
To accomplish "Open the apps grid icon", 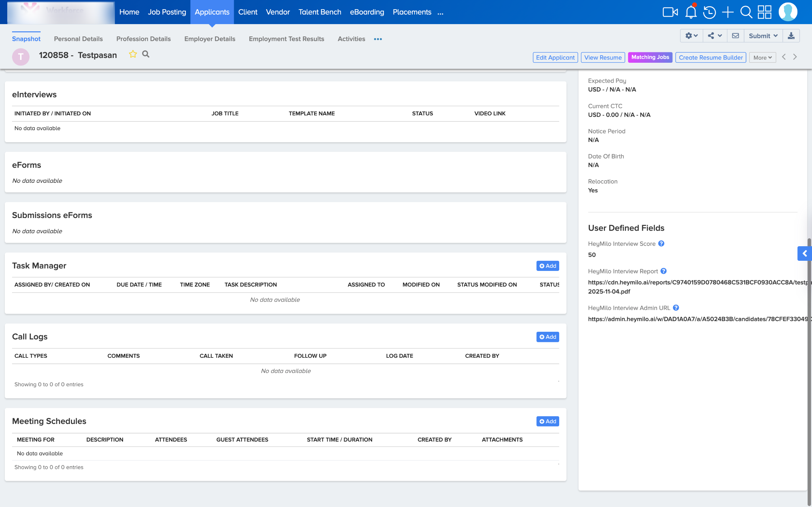I will 764,12.
